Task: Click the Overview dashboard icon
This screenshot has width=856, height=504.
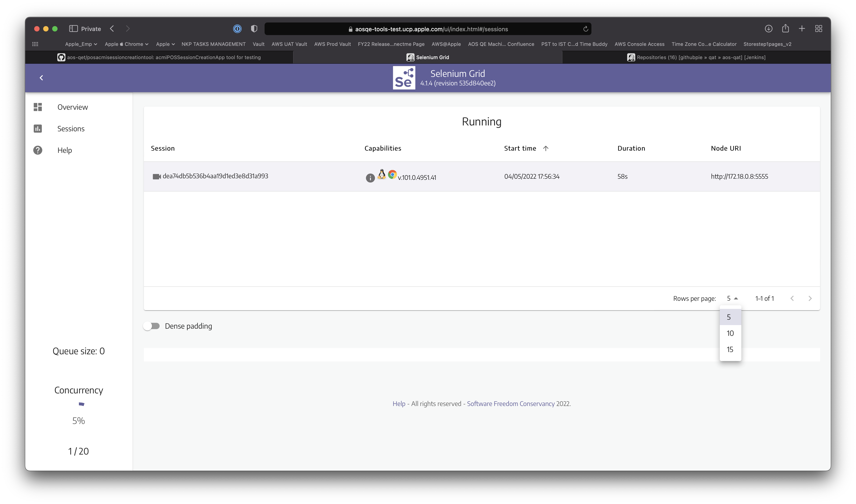Action: [x=38, y=107]
